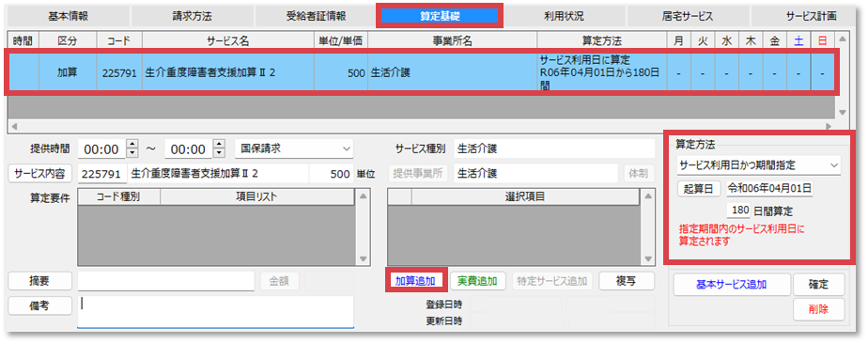868x344 pixels.
Task: Click the 事業所名 column header
Action: tap(452, 41)
